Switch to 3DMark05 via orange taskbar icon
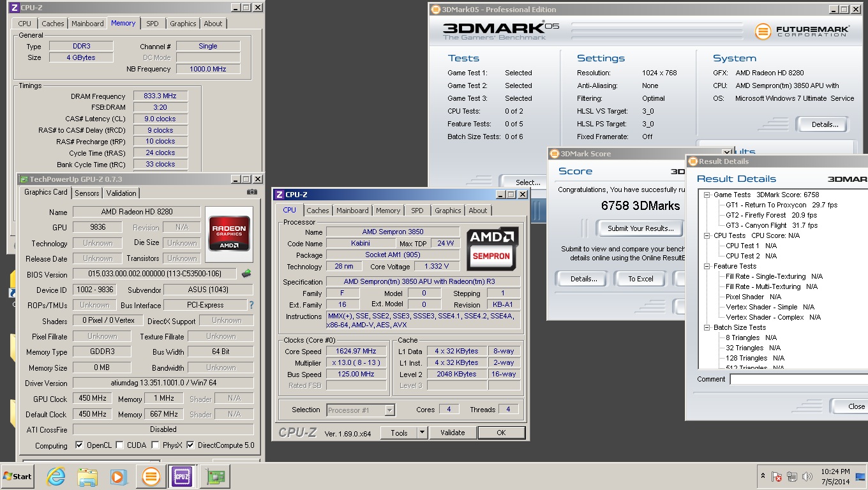The image size is (868, 490). [x=151, y=477]
